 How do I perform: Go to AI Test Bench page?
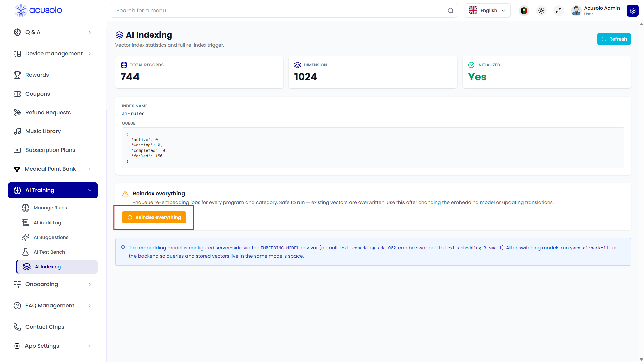(57, 252)
